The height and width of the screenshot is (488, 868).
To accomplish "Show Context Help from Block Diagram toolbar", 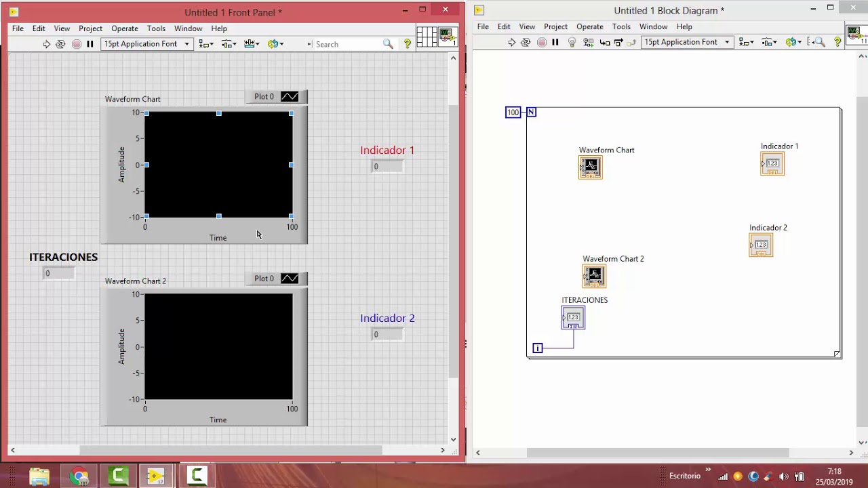I will point(837,42).
